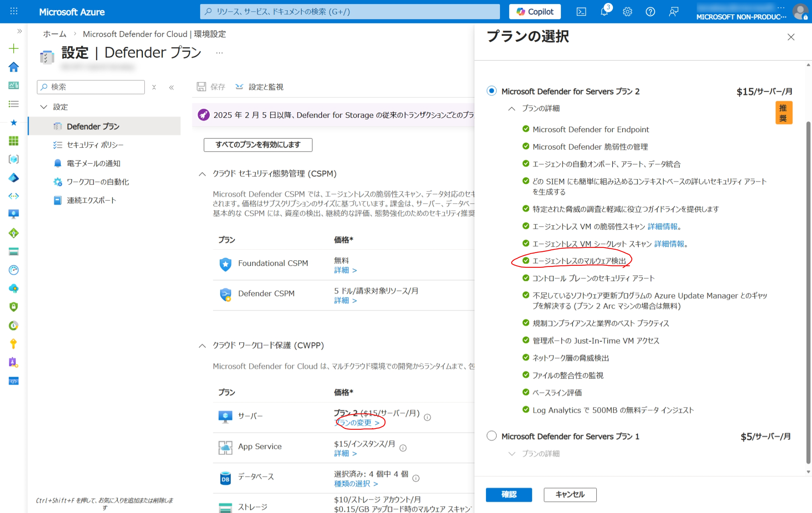Viewport: 812px width, 513px height.
Task: Select the Defender for Servers プラン 1 radio button
Action: pyautogui.click(x=492, y=436)
